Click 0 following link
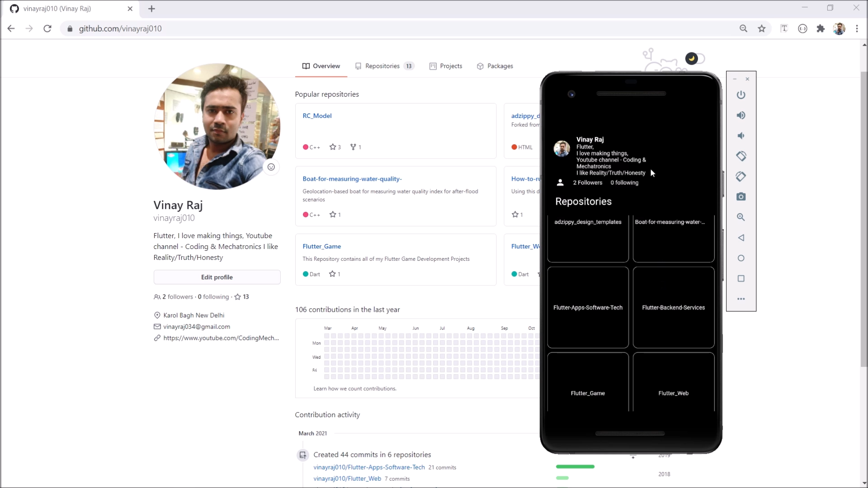Screen dimensions: 868x488 tap(213, 297)
